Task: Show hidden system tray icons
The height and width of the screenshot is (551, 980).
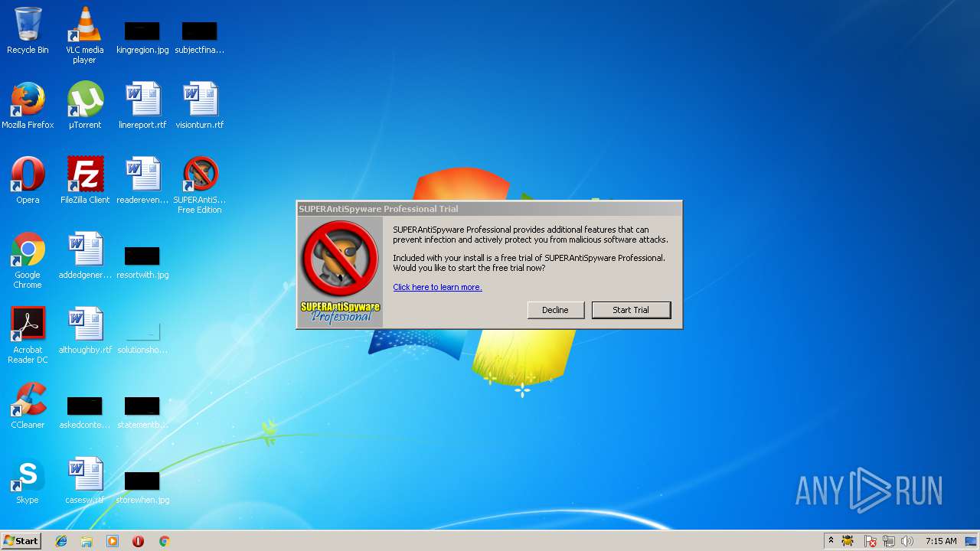Action: (831, 541)
